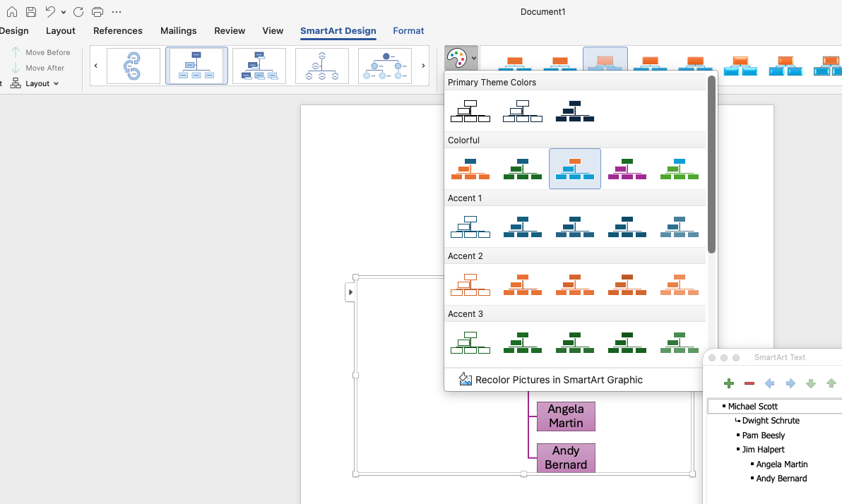Image resolution: width=842 pixels, height=504 pixels.
Task: Redo the last action
Action: [78, 11]
